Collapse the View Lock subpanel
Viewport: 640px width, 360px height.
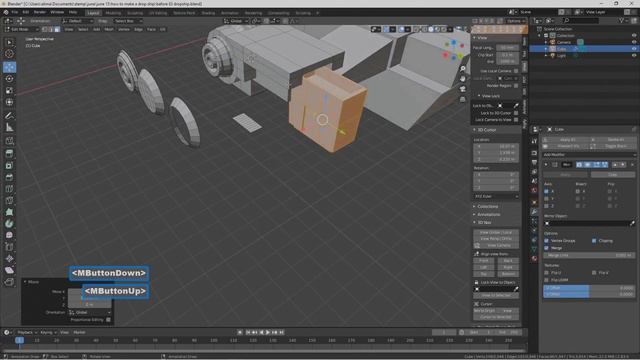[x=491, y=96]
